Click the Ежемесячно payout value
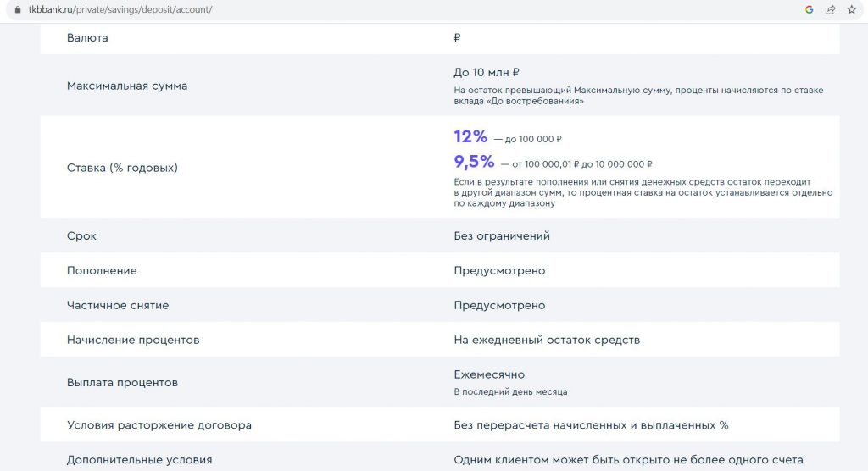This screenshot has width=868, height=471. 489,374
